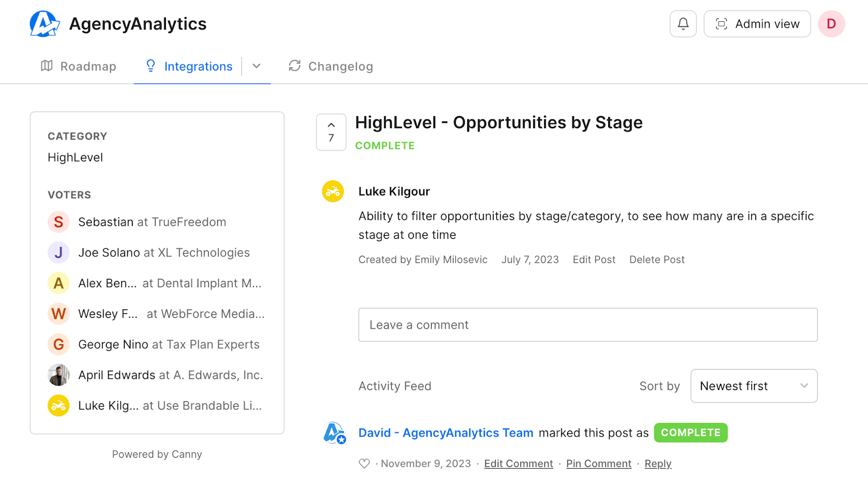The width and height of the screenshot is (868, 499).
Task: Click David's AgencyAnalytics Team avatar icon
Action: tap(335, 433)
